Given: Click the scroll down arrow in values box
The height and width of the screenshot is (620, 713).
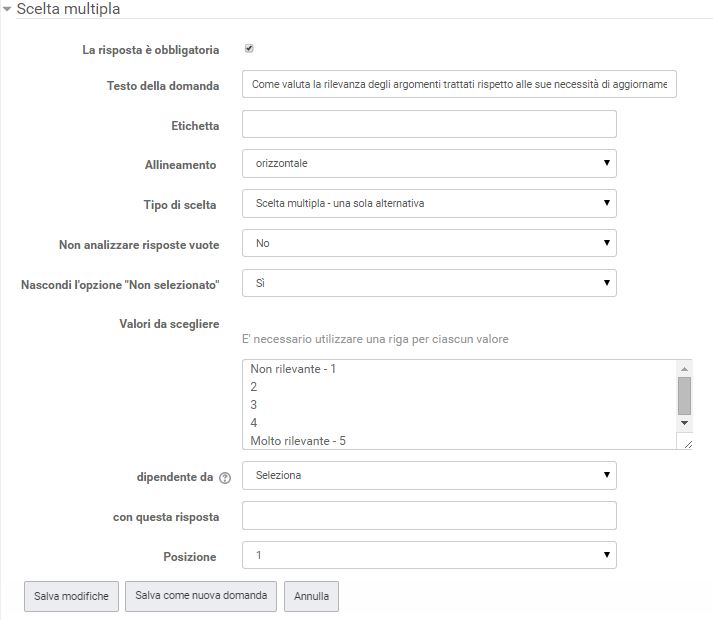Looking at the screenshot, I should pos(684,423).
